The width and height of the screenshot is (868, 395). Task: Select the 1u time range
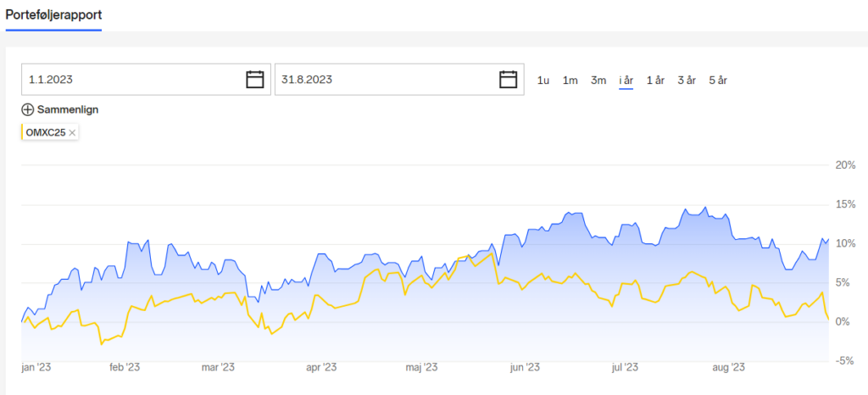(543, 81)
